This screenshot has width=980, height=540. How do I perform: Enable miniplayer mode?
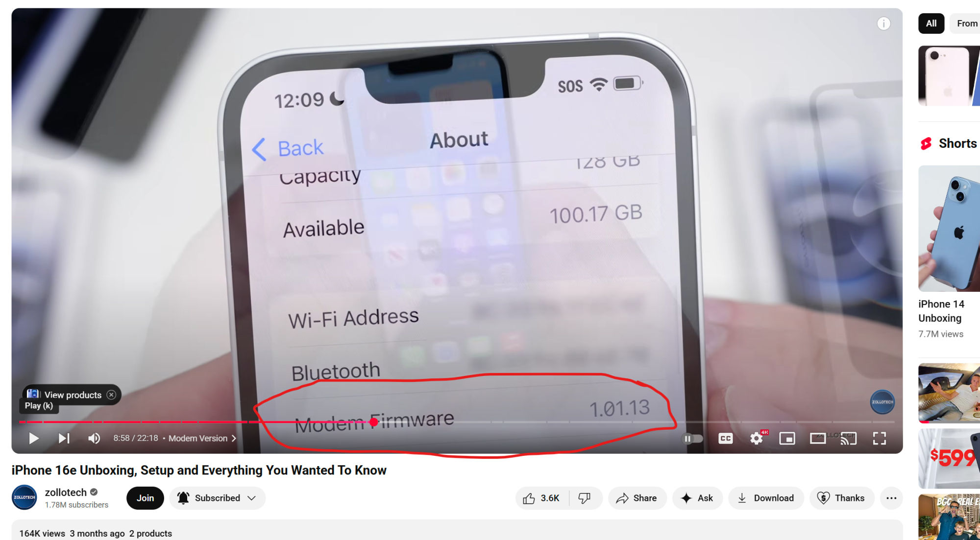tap(787, 438)
